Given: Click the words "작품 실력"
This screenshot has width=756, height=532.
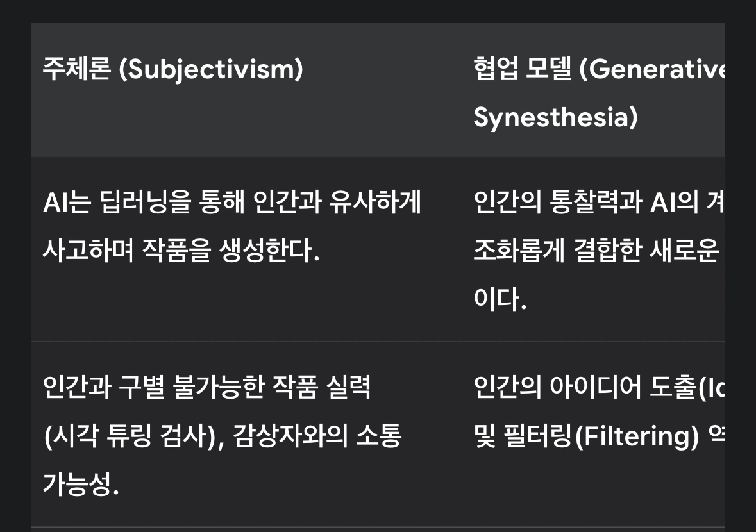Looking at the screenshot, I should [322, 387].
